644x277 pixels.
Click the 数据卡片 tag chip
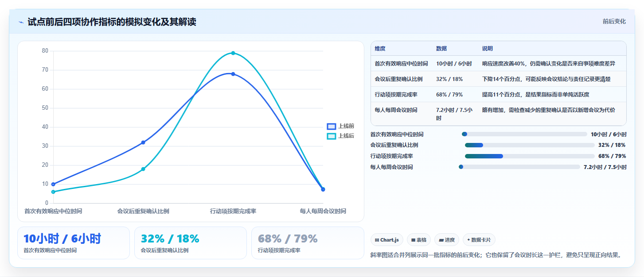coord(479,240)
